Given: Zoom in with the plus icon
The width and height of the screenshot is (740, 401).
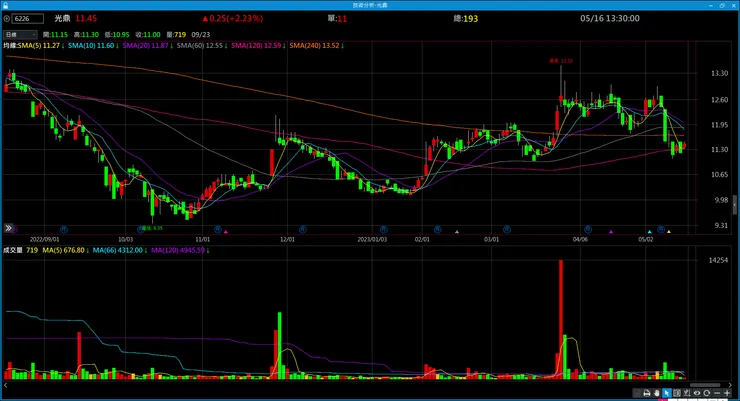Looking at the screenshot, I should [x=727, y=393].
